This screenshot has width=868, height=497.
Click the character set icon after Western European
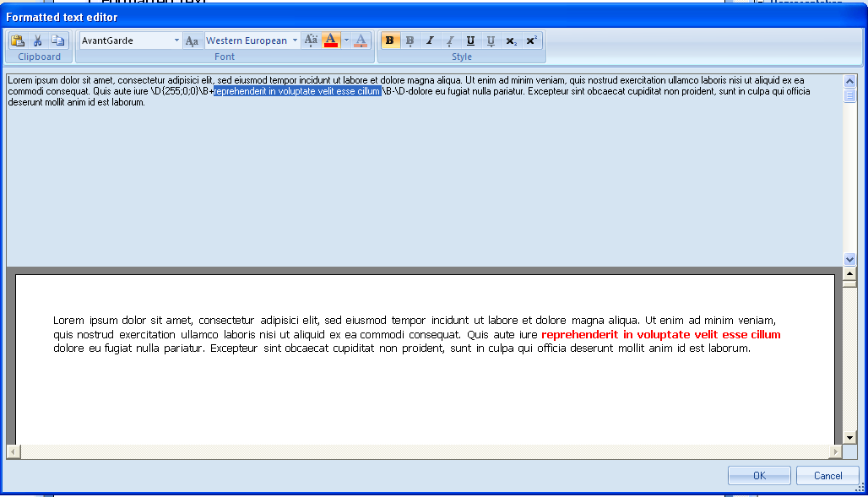(x=311, y=41)
